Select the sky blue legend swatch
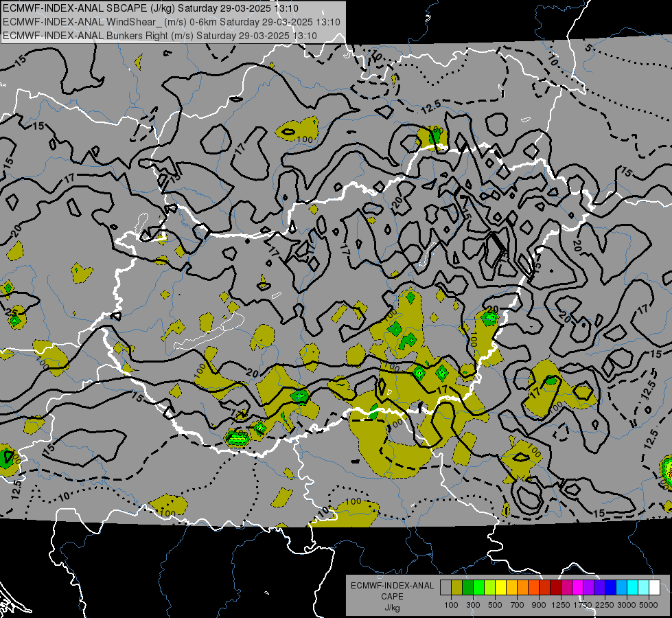The height and width of the screenshot is (618, 672). [x=621, y=587]
